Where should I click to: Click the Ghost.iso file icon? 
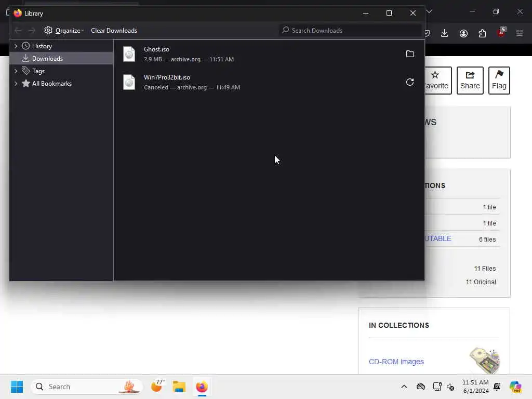pos(129,54)
